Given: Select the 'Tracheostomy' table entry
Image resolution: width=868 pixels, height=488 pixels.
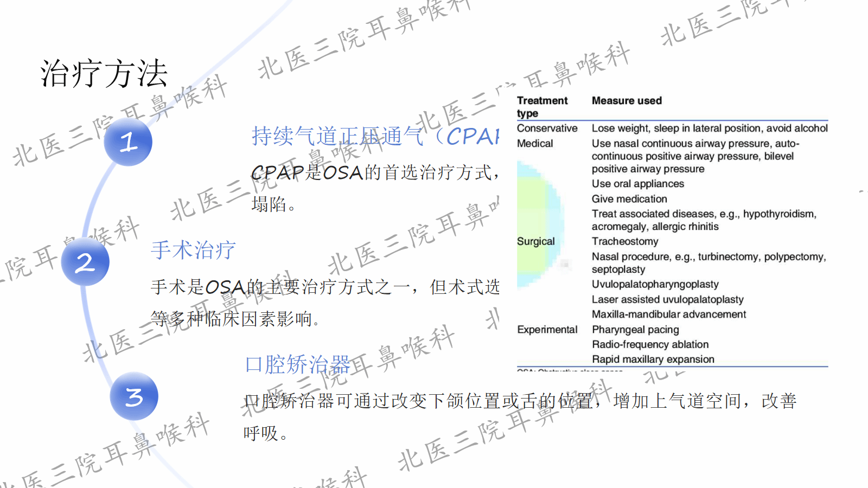Looking at the screenshot, I should 624,242.
